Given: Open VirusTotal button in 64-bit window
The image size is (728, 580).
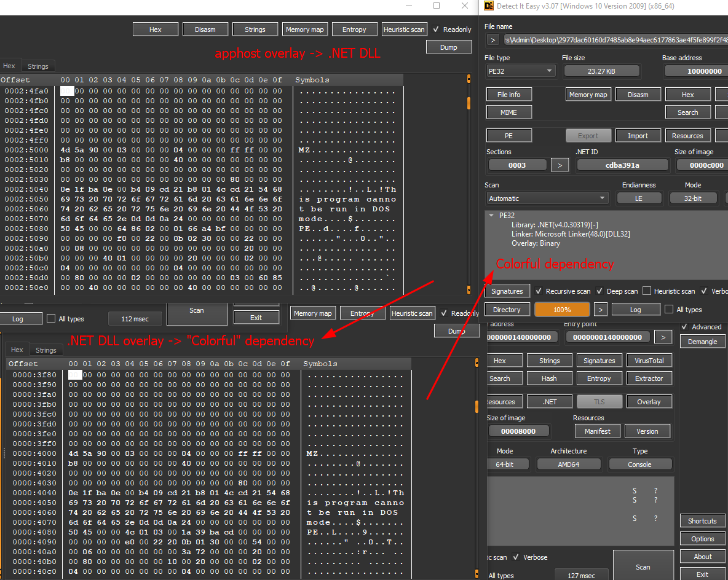Looking at the screenshot, I should [x=649, y=361].
